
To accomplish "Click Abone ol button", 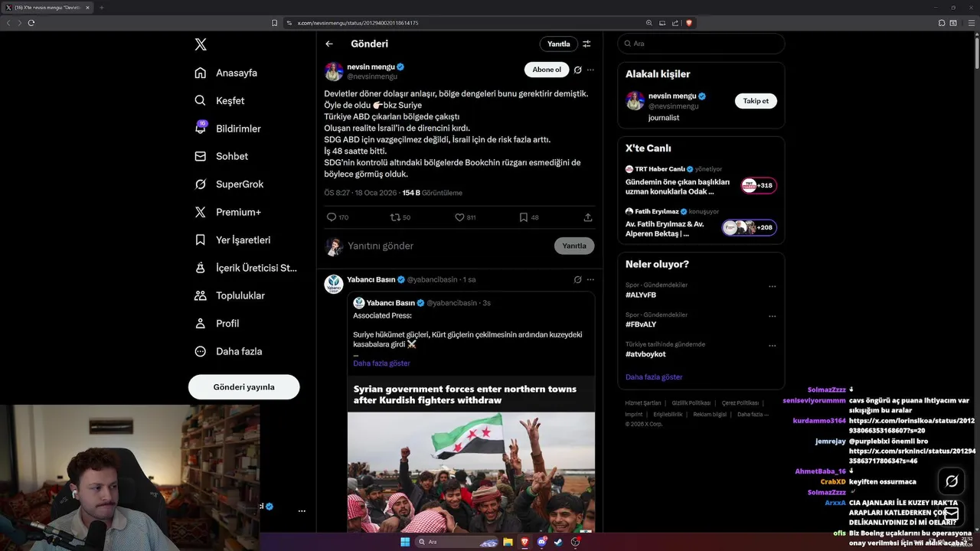I will pos(547,70).
